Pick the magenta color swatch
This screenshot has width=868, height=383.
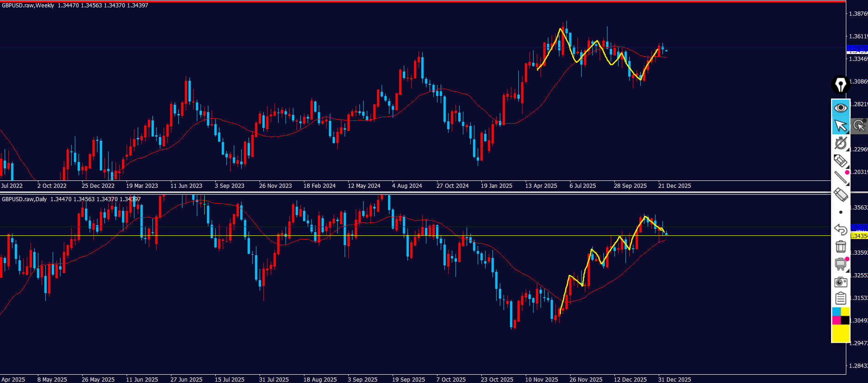[836, 320]
